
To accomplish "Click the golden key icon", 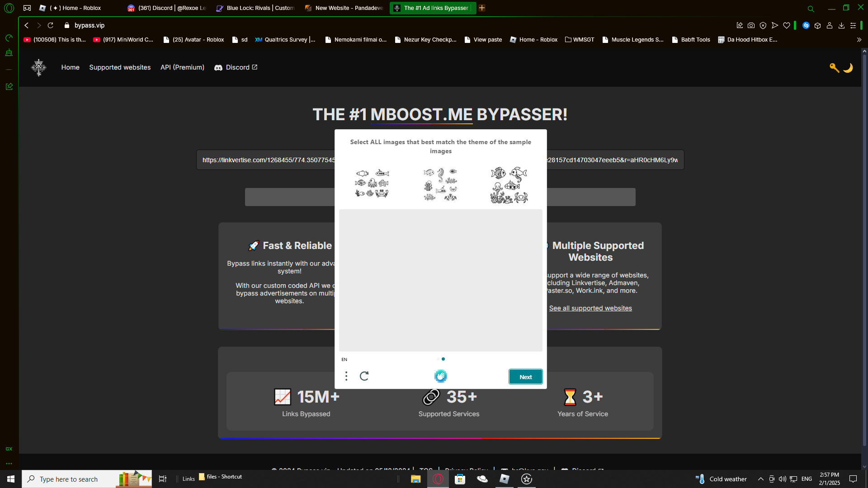I will 834,68.
